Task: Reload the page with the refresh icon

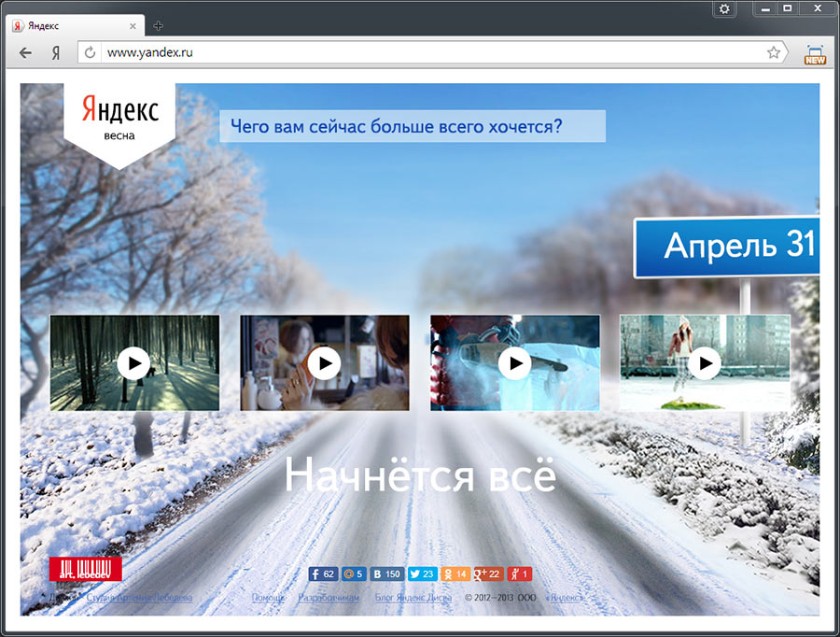Action: pyautogui.click(x=91, y=53)
